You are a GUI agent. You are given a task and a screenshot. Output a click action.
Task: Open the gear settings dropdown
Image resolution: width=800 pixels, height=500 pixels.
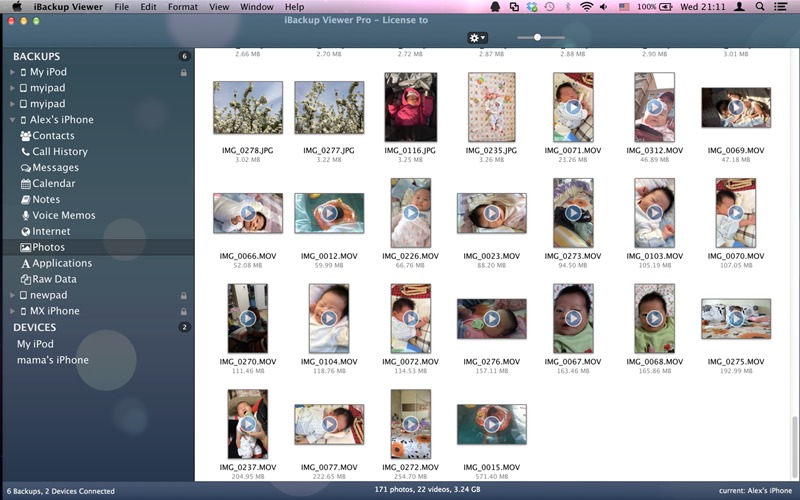(x=477, y=38)
